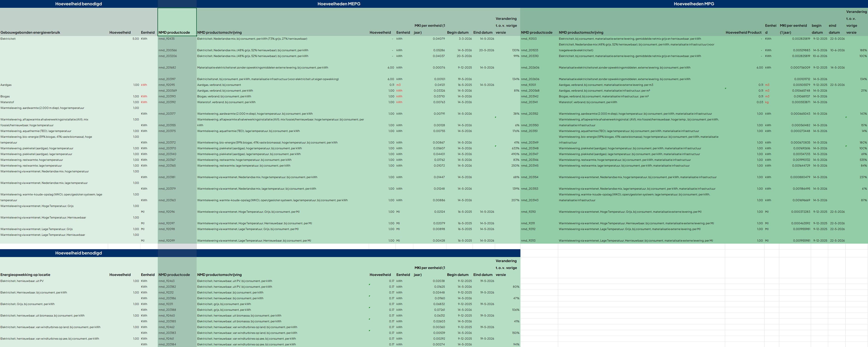Click the 0.07261 MKI value cell
The width and height of the screenshot is (868, 347).
click(430, 310)
